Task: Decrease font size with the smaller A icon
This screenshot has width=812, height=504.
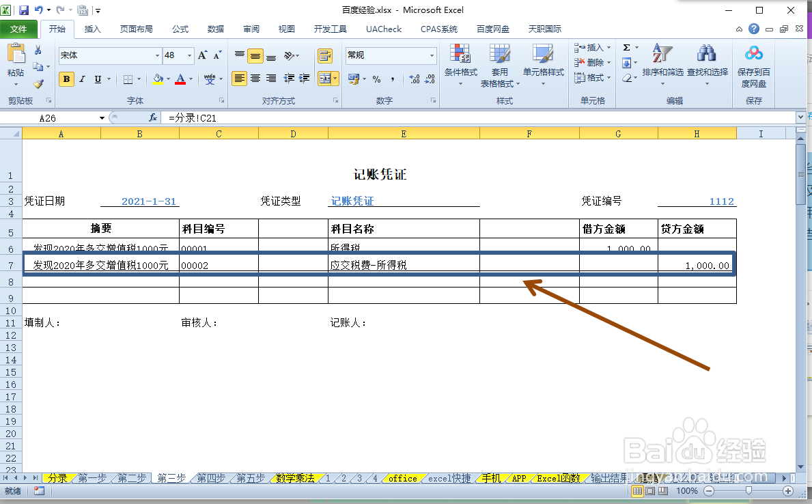Action: [217, 55]
